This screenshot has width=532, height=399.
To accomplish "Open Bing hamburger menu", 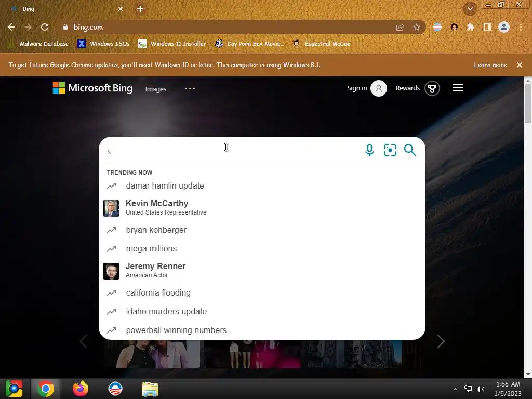I will point(458,88).
